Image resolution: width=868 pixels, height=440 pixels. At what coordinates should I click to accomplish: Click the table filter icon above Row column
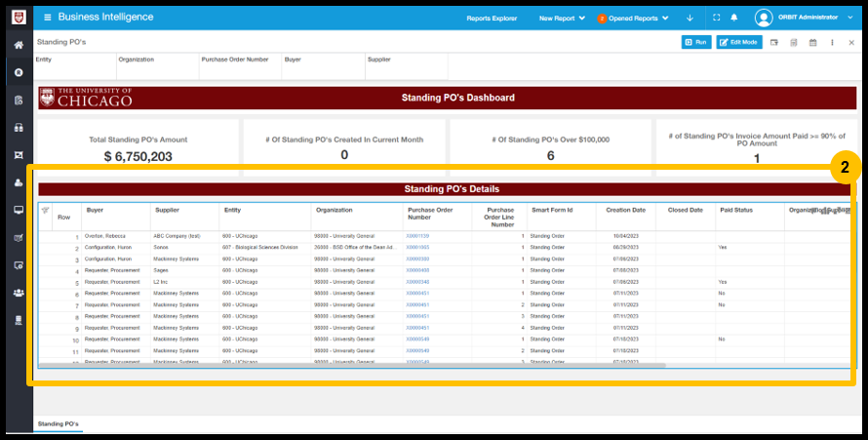46,211
